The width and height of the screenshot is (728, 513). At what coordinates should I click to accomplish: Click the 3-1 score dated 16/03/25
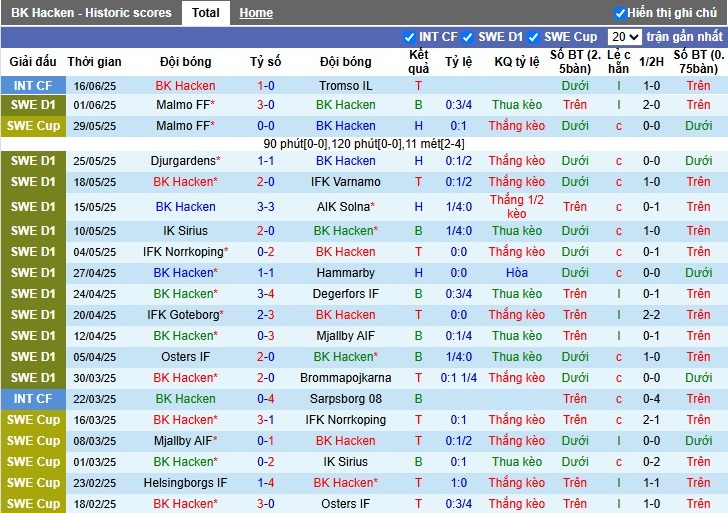click(x=266, y=420)
